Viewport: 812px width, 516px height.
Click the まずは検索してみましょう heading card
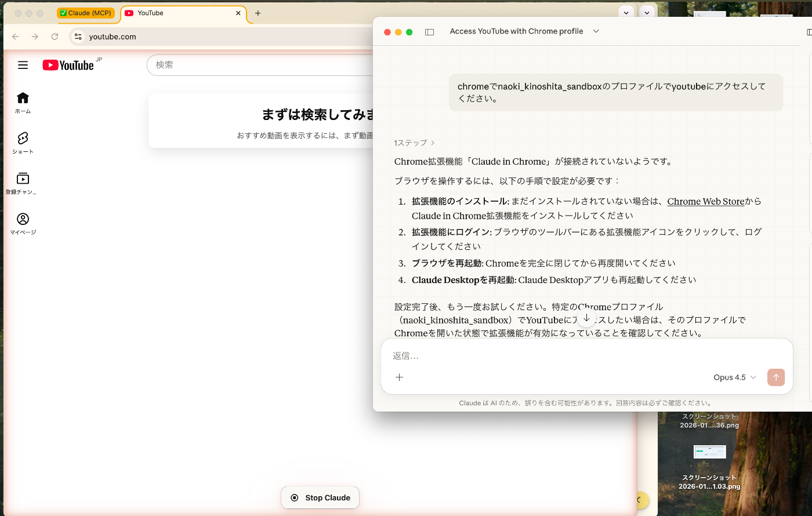click(261, 121)
